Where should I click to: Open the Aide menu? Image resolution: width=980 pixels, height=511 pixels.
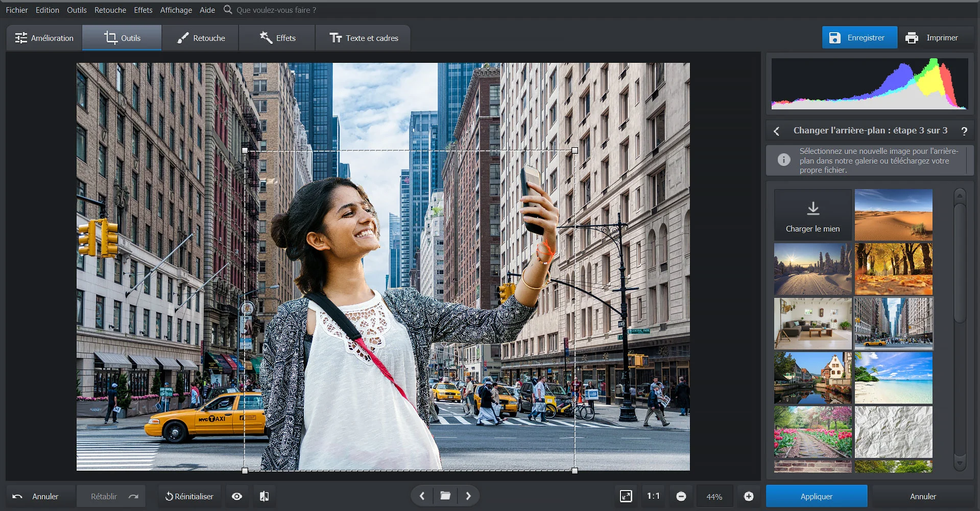[207, 10]
